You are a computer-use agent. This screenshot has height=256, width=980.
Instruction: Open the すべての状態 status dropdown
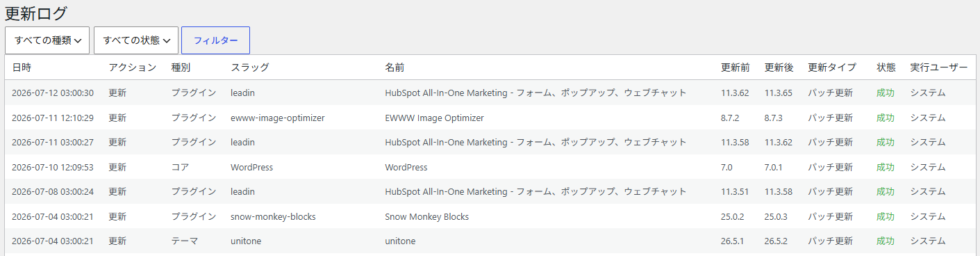pos(136,40)
